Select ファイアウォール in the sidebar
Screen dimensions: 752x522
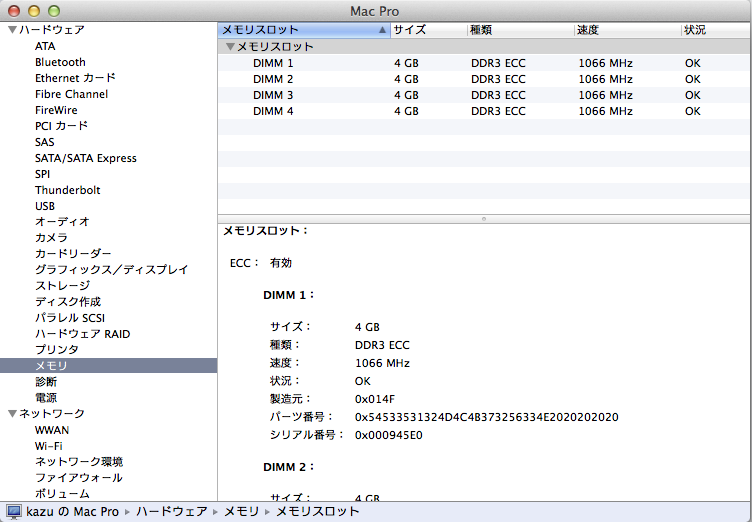(79, 478)
